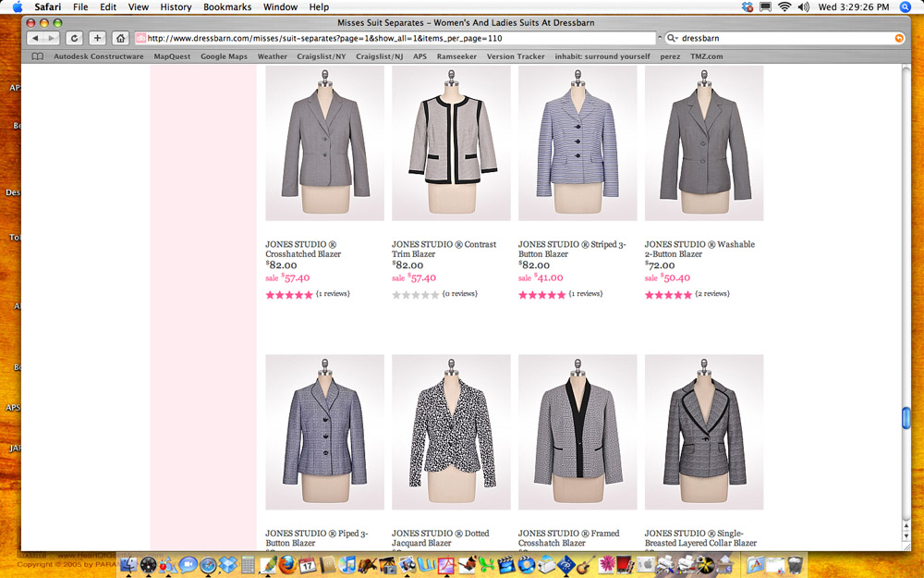The width and height of the screenshot is (924, 578).
Task: Launch iChat from the Dock
Action: (x=188, y=564)
